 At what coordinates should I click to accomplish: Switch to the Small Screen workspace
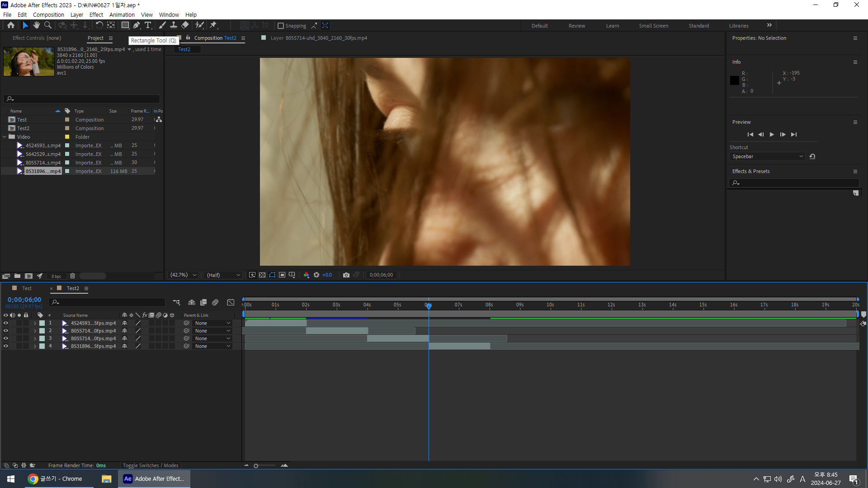click(x=653, y=26)
